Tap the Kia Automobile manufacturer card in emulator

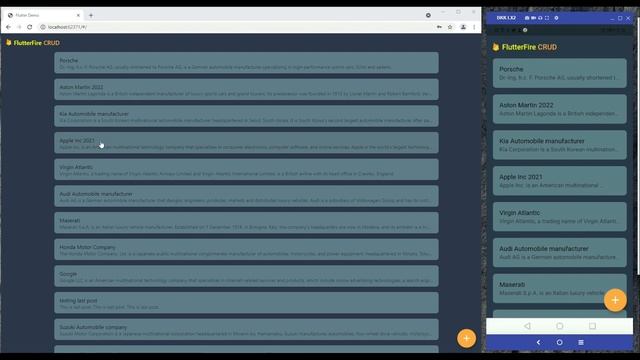(x=560, y=145)
